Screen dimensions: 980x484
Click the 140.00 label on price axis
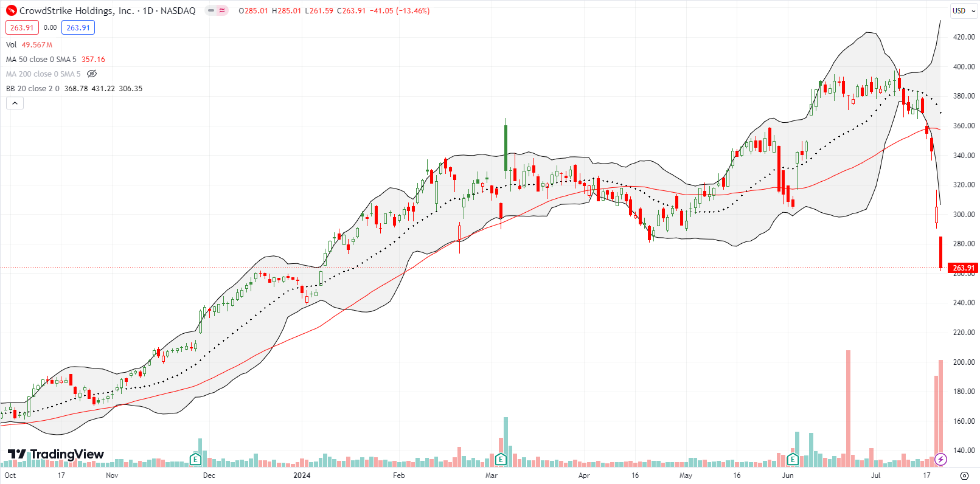pyautogui.click(x=964, y=451)
